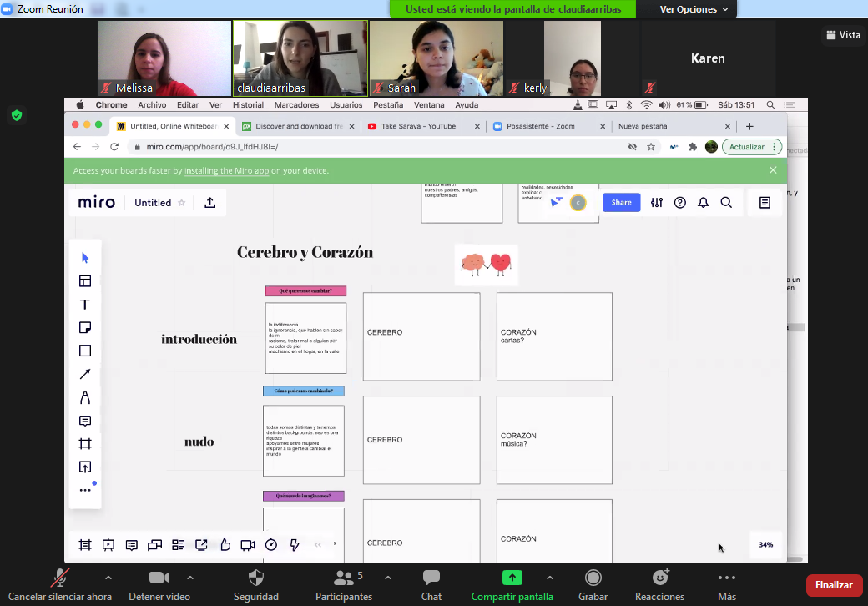The width and height of the screenshot is (868, 606).
Task: Open the Archivo menu in Chrome
Action: coord(152,104)
